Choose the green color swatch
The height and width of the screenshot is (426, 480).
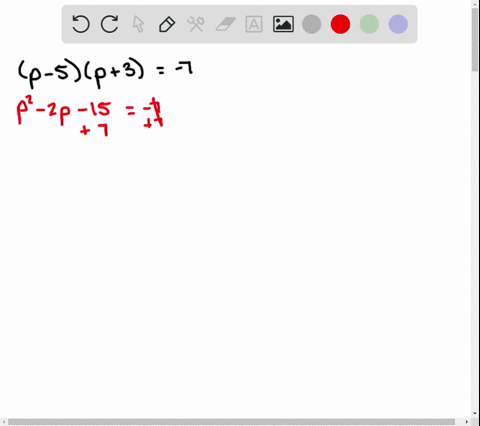tap(369, 24)
